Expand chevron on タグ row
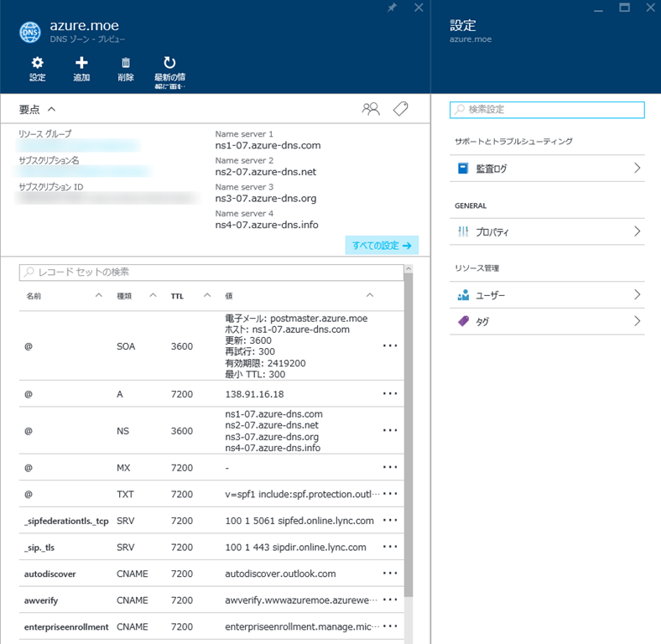Viewport: 661px width, 644px height. (x=637, y=321)
